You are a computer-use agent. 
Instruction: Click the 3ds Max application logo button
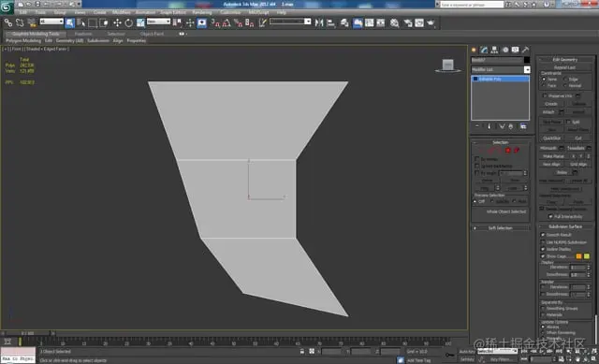(7, 7)
